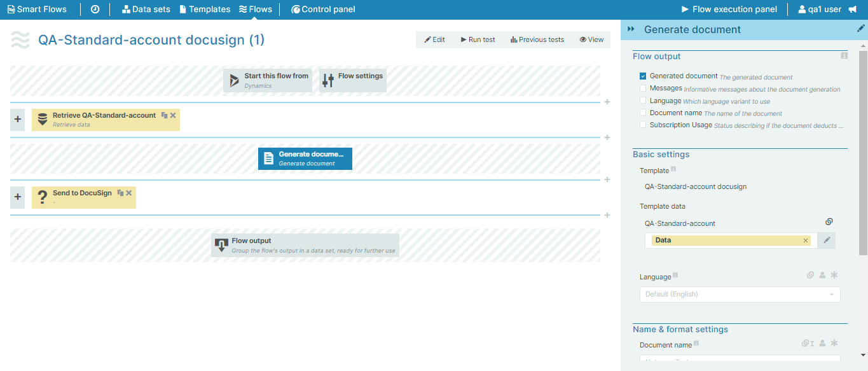The image size is (868, 371).
Task: Insert row below the start section plus
Action: click(x=607, y=102)
